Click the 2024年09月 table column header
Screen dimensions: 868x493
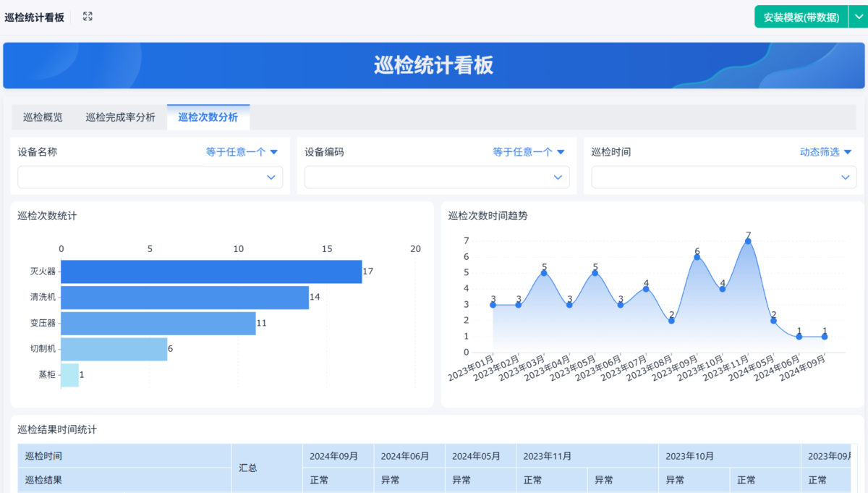[333, 456]
